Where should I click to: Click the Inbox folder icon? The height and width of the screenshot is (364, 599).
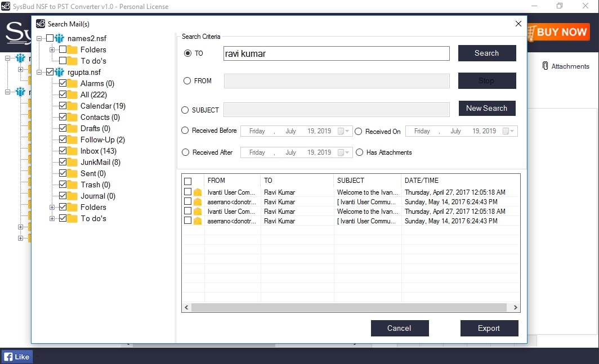[x=72, y=151]
